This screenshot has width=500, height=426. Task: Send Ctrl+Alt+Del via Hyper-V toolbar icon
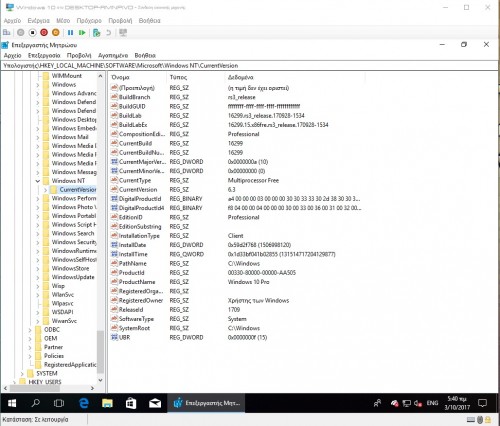pos(7,33)
